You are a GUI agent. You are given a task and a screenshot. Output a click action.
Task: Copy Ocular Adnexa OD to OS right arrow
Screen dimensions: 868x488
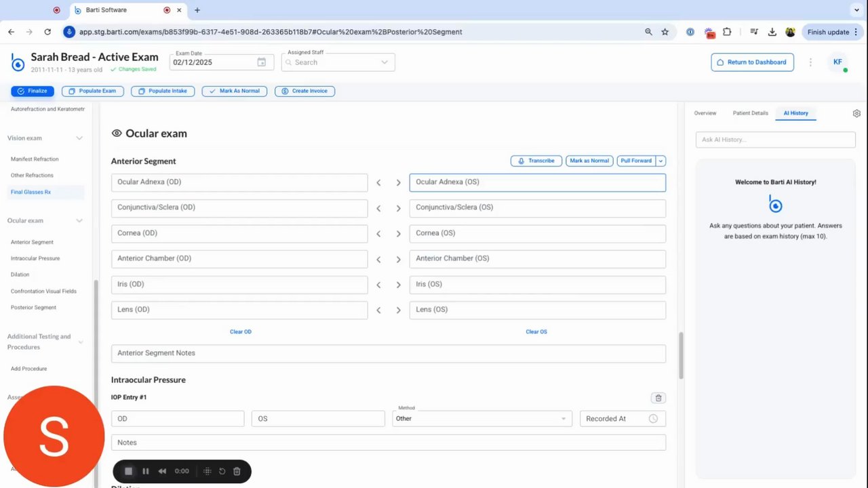[399, 182]
